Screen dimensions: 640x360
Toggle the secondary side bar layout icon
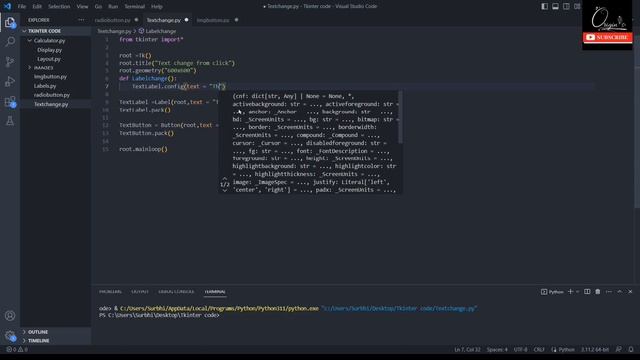566,6
